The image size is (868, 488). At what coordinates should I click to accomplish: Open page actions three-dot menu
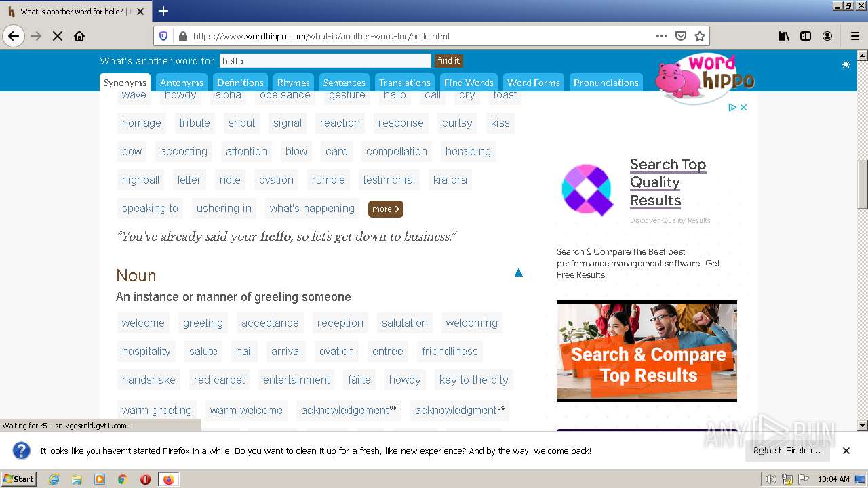point(662,36)
